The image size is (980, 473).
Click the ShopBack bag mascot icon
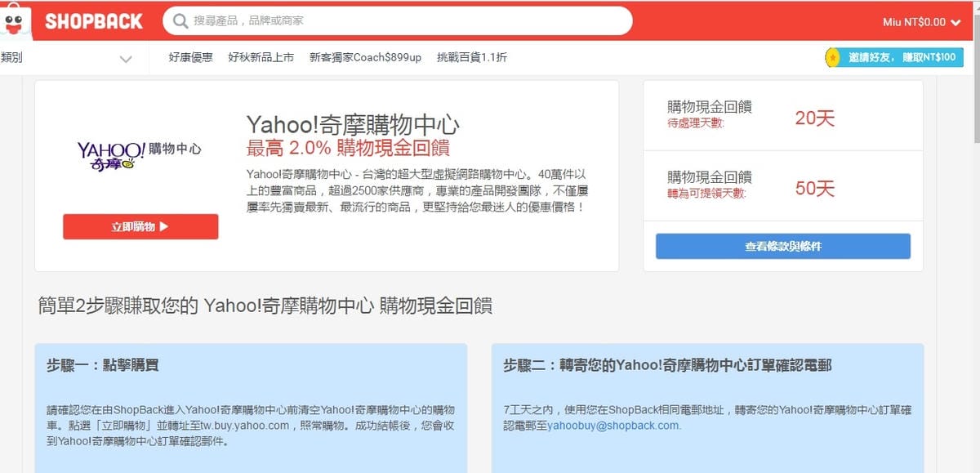[x=15, y=21]
